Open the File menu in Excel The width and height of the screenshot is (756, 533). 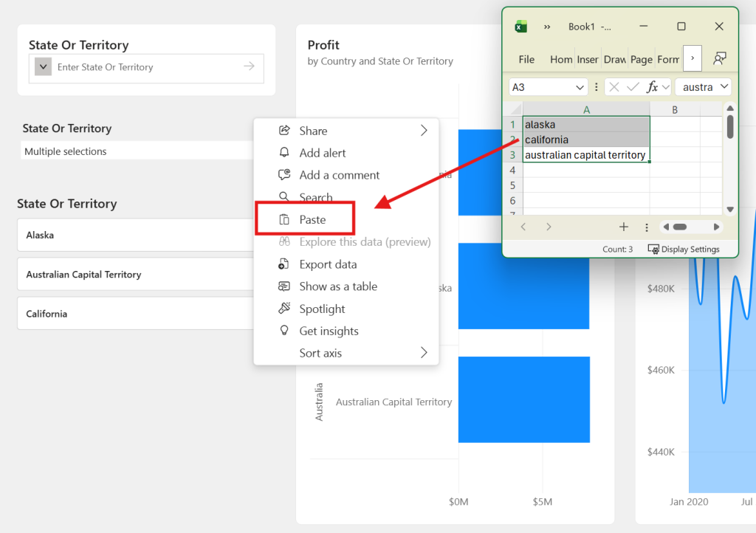point(526,59)
